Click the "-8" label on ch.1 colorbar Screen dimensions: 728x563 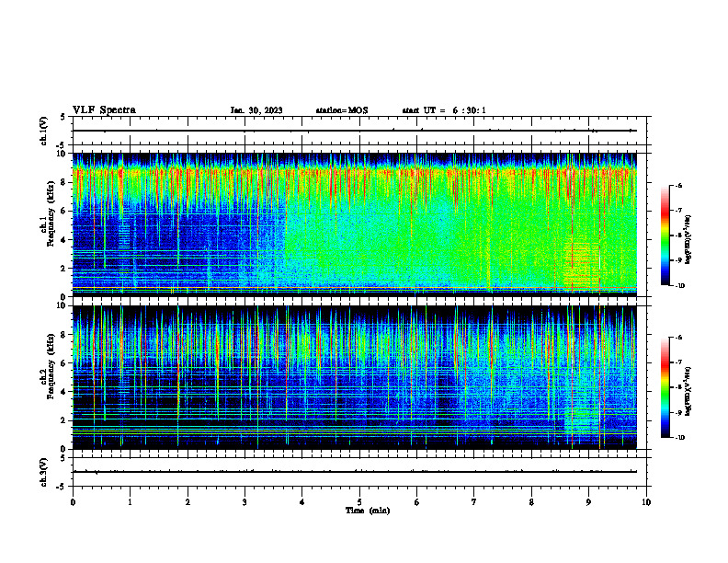click(678, 236)
